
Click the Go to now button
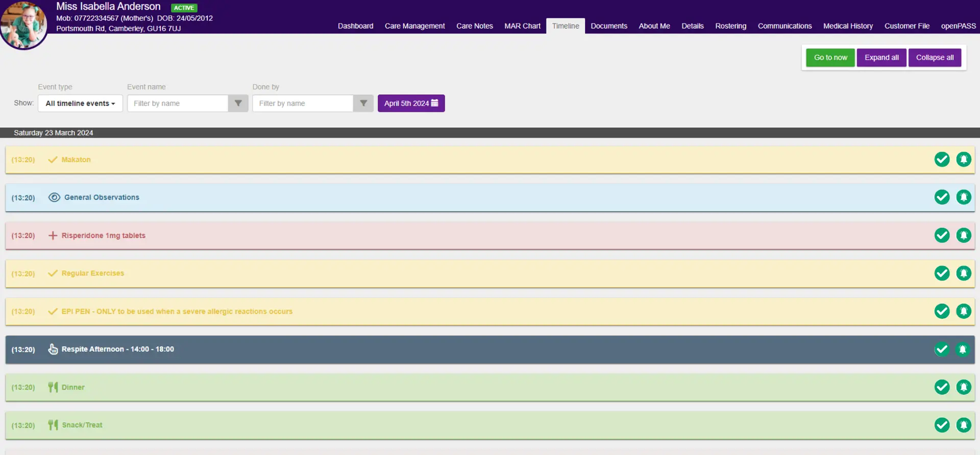(830, 58)
